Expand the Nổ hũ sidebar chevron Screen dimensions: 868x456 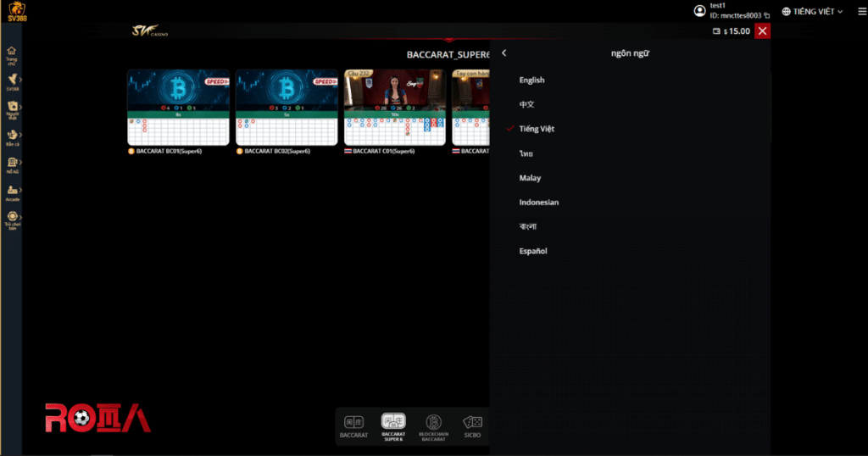point(20,162)
